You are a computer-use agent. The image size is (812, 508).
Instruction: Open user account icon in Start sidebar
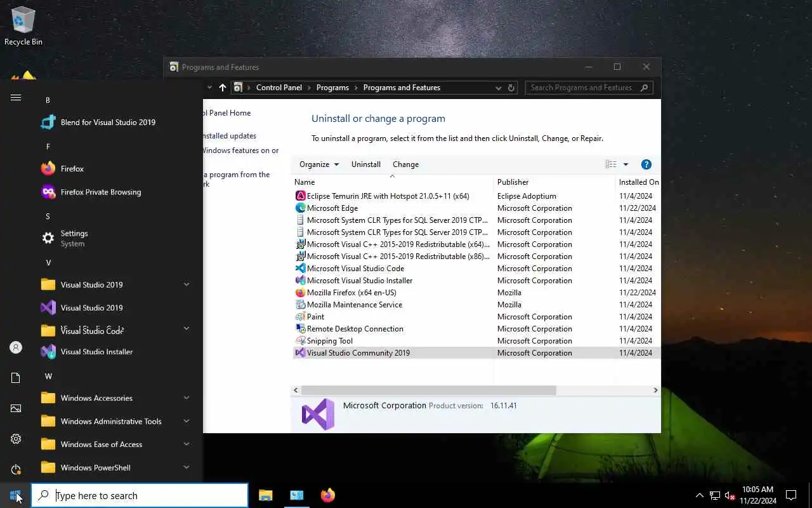(x=16, y=347)
